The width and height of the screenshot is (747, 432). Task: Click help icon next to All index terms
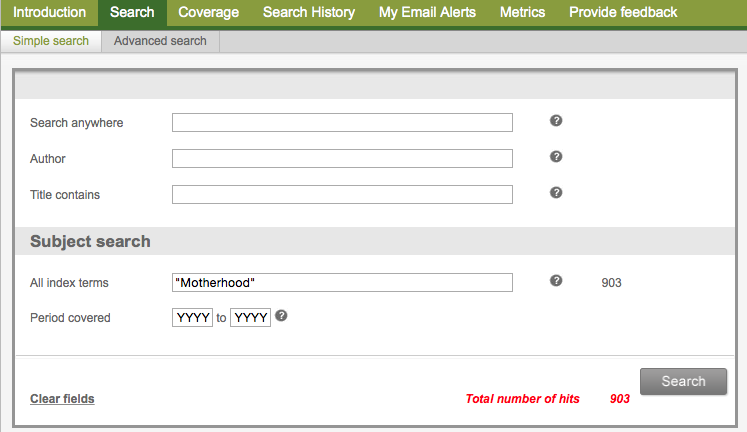(x=556, y=281)
